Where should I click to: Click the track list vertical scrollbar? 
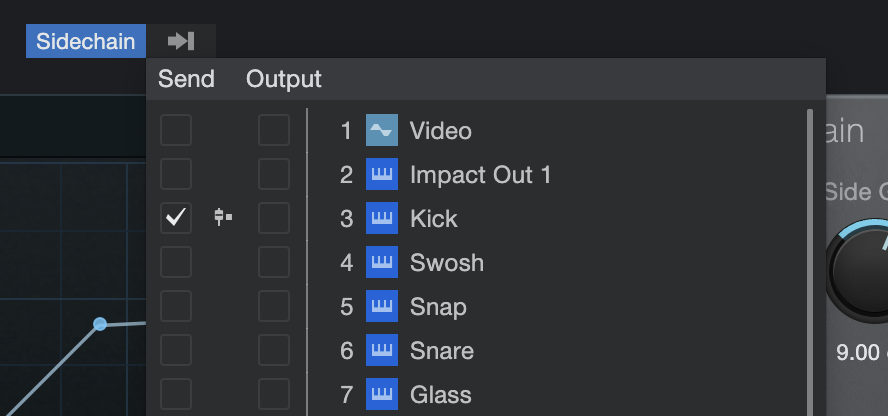click(x=810, y=262)
